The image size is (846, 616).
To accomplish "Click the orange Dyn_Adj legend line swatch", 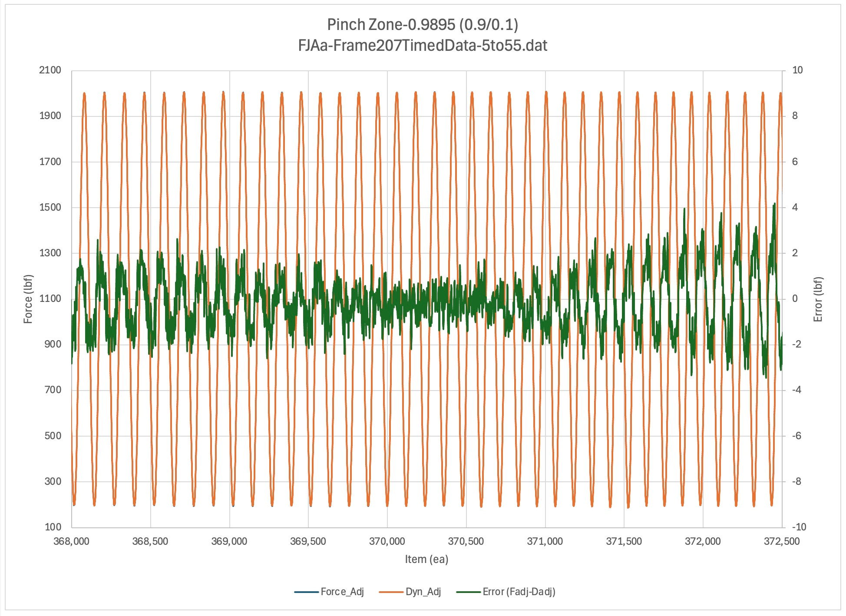I will coord(391,592).
